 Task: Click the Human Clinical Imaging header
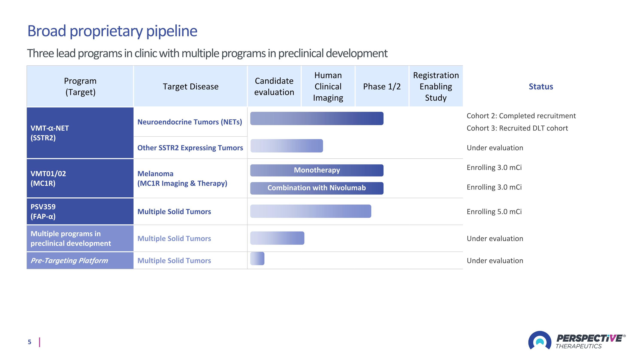[x=328, y=86]
